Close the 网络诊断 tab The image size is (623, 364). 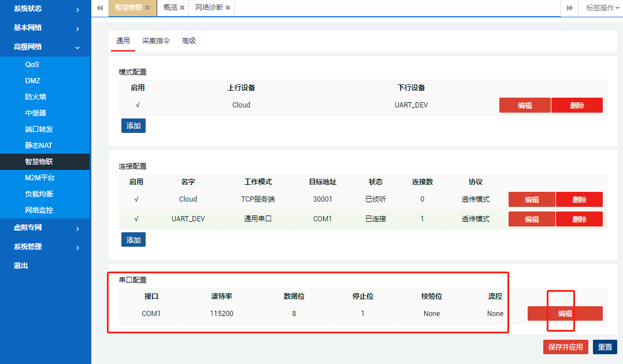click(229, 8)
